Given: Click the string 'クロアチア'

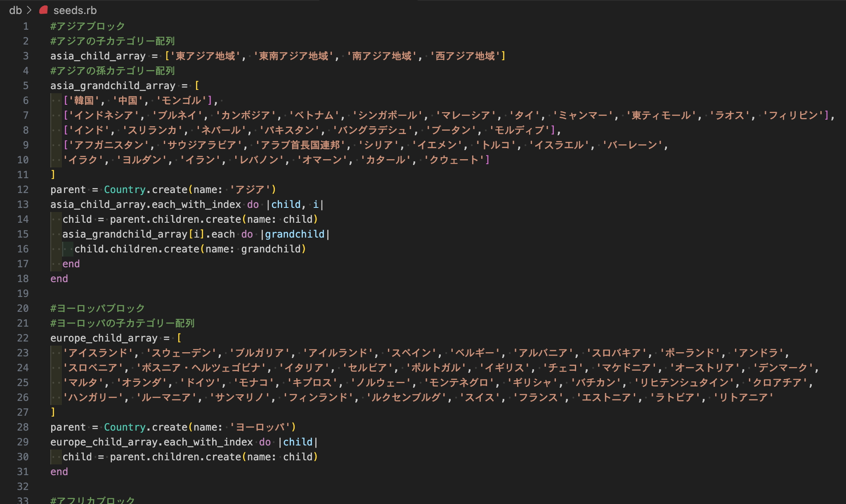Looking at the screenshot, I should (777, 383).
